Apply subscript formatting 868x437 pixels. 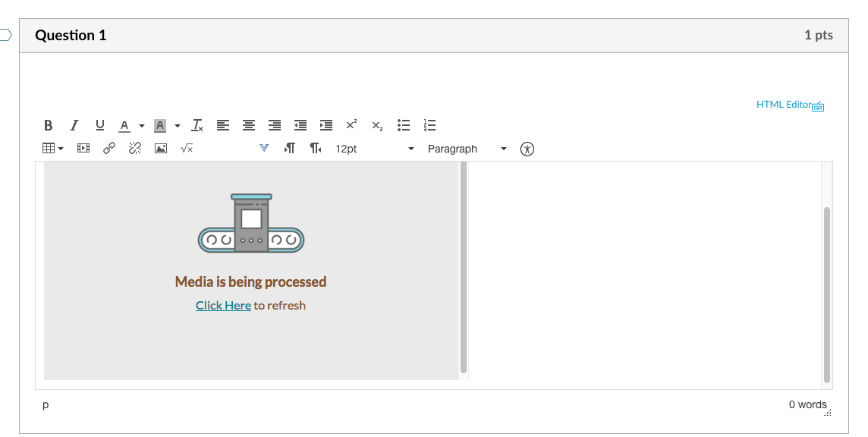click(377, 126)
